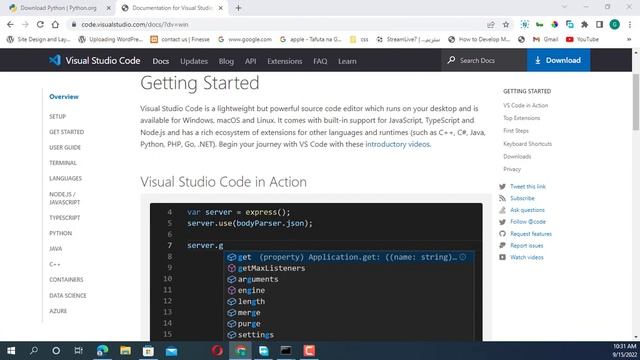Open the introductory videos link
Screen dimensions: 640x360
[x=397, y=144]
